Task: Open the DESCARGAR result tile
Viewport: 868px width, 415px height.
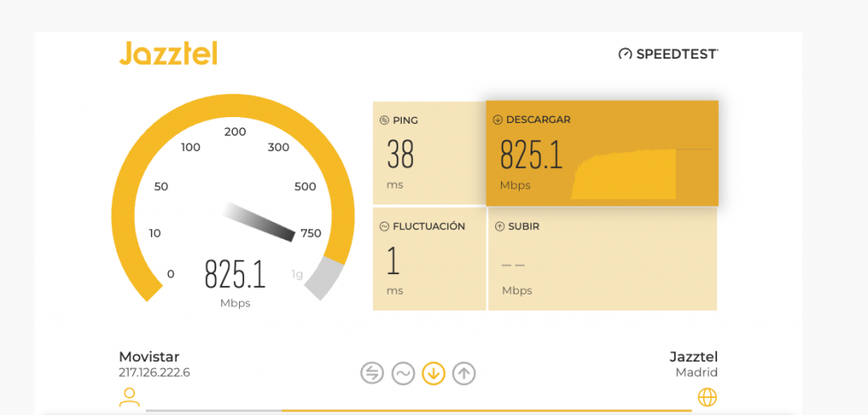Action: click(x=603, y=153)
